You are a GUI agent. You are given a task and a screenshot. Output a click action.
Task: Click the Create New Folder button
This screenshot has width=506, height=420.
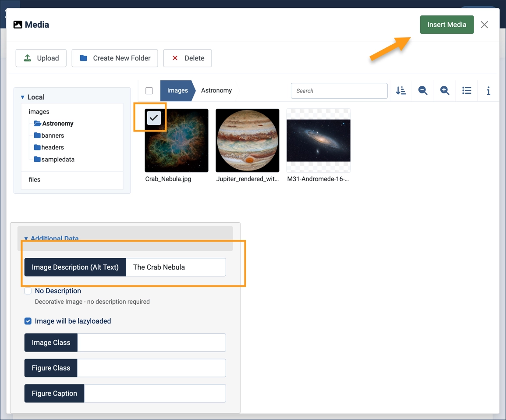tap(115, 58)
